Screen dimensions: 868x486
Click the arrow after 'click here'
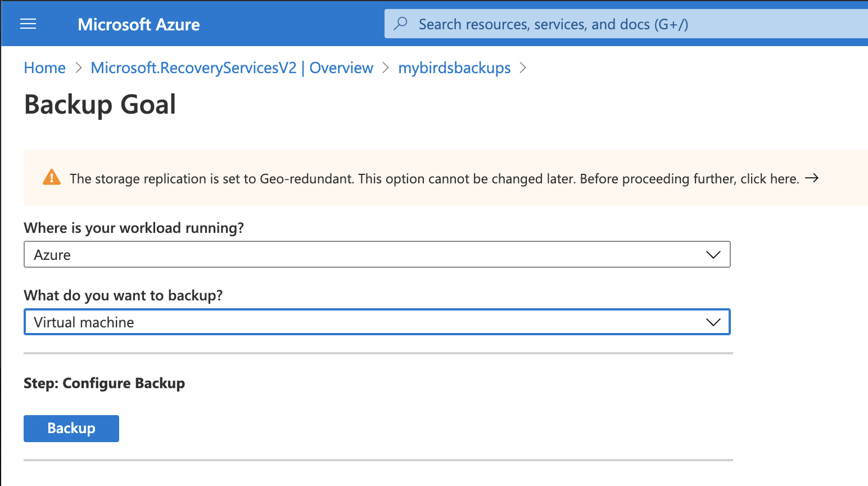tap(812, 178)
